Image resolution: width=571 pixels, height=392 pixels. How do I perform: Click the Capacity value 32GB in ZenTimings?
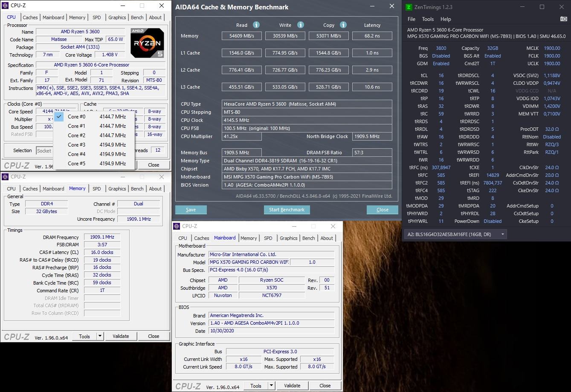point(493,48)
